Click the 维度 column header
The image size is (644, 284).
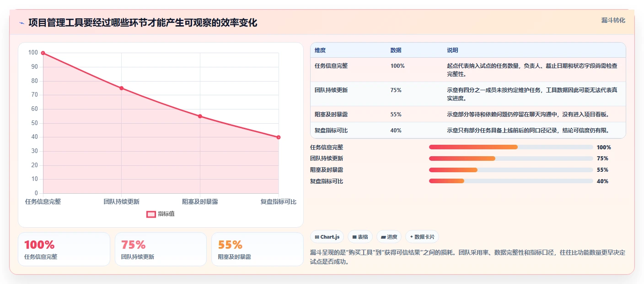(x=320, y=50)
